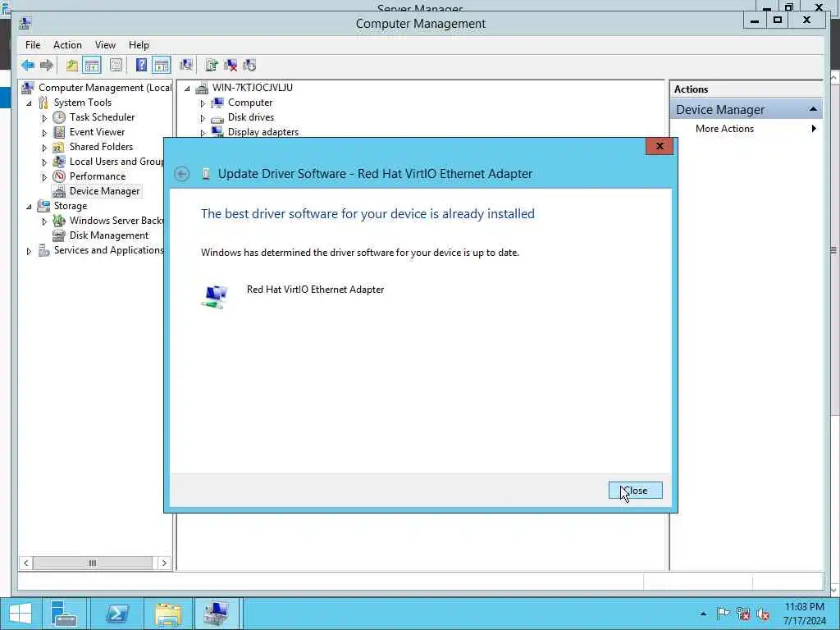Select Display adapters device category

[x=263, y=132]
